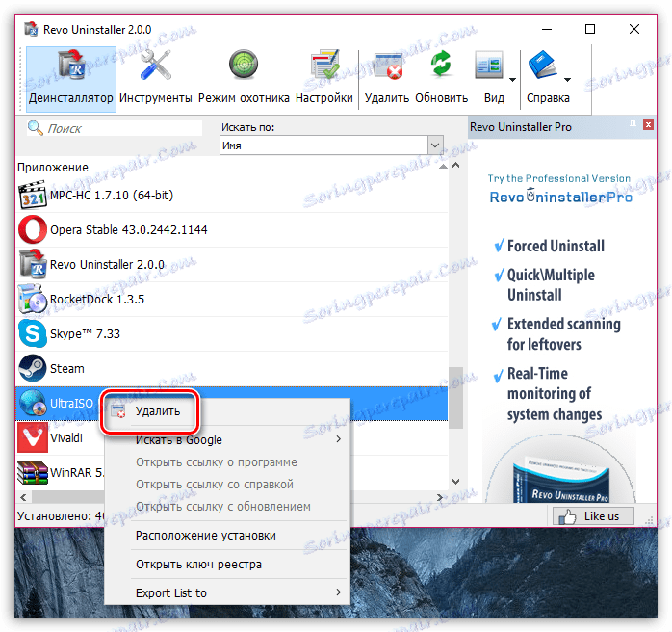
Task: Open the Инструменты toolbar section
Action: pyautogui.click(x=156, y=79)
